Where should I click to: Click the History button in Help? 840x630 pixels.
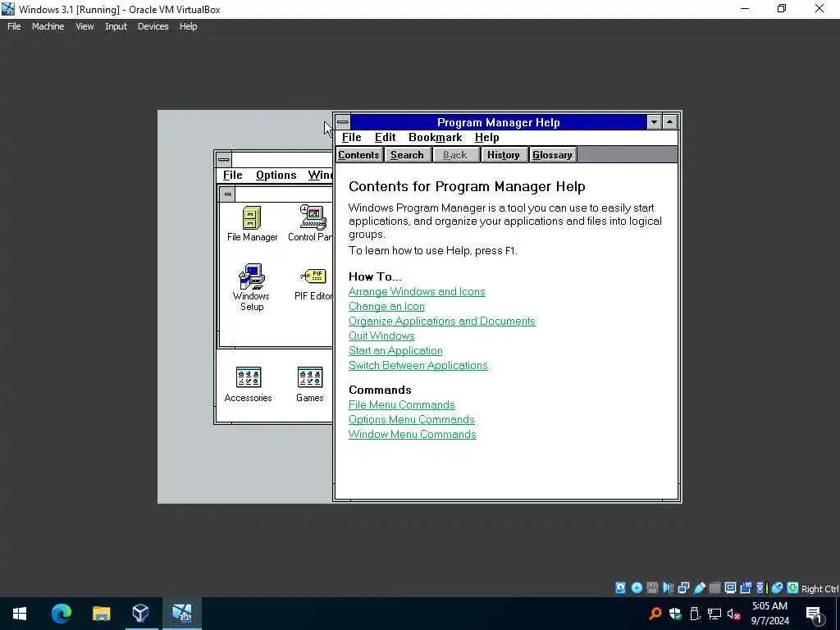503,155
